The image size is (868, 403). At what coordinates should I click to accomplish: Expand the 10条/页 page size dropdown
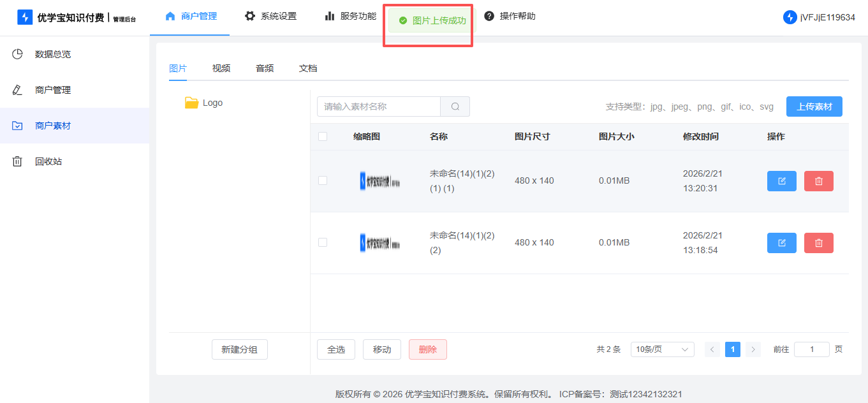pos(662,349)
